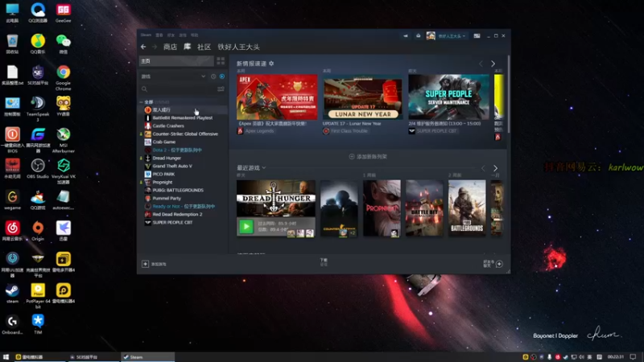This screenshot has width=644, height=362.
Task: Toggle the ready-to-play filter icon
Action: point(222,76)
